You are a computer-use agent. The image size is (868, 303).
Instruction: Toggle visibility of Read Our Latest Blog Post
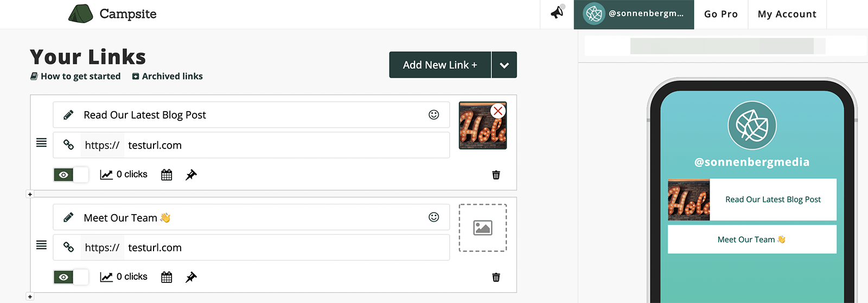pyautogui.click(x=71, y=175)
